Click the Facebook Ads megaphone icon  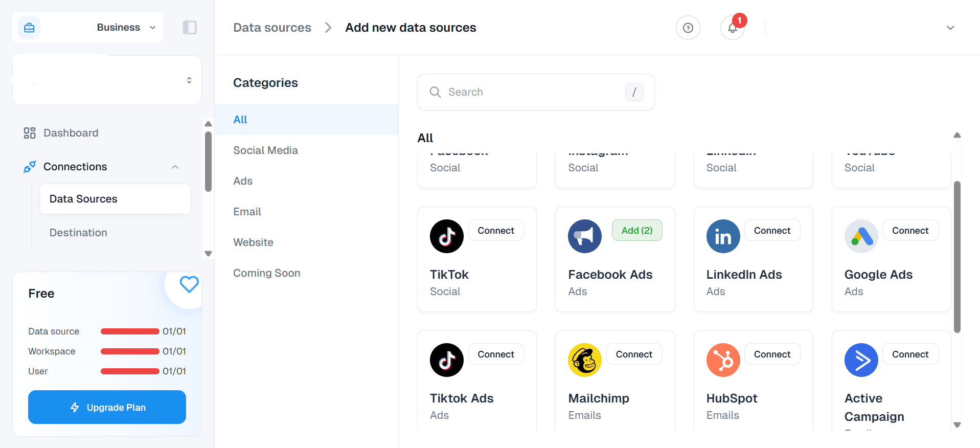[584, 236]
